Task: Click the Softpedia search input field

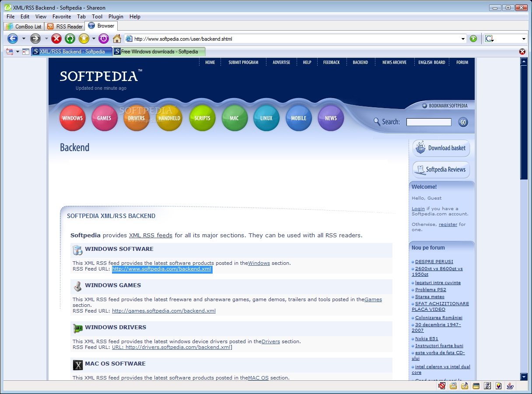Action: coord(429,122)
